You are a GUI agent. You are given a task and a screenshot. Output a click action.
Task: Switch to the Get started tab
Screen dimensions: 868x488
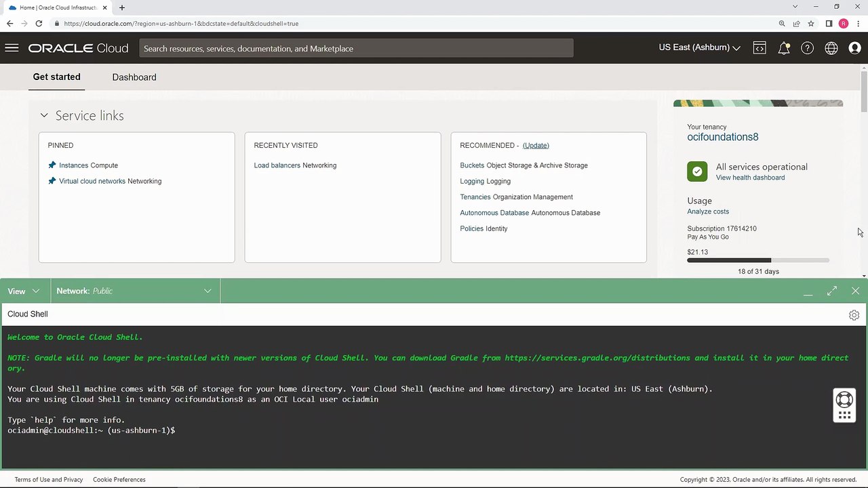[57, 77]
